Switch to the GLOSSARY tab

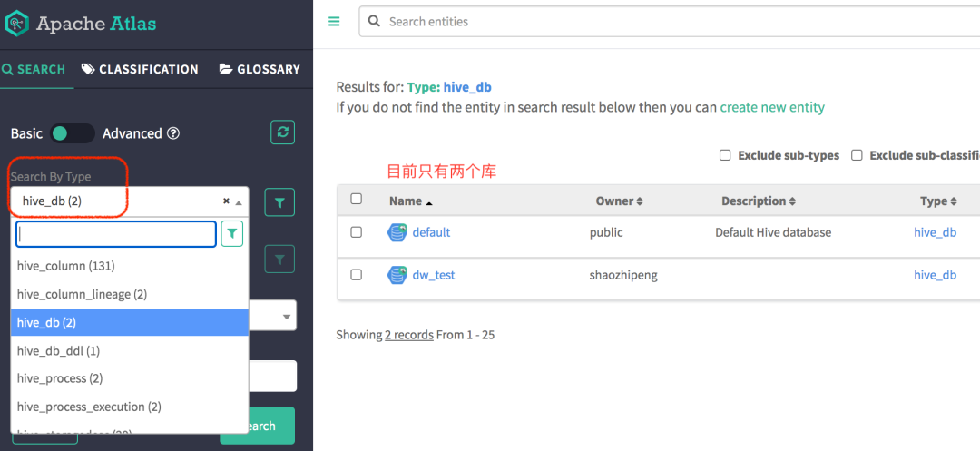coord(260,69)
